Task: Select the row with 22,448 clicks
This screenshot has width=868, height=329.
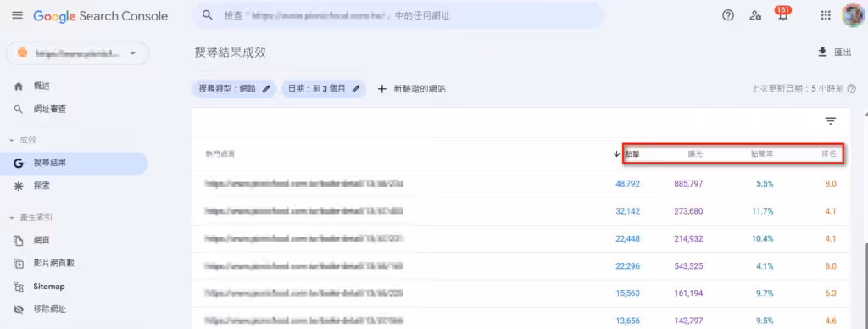Action: coord(520,239)
